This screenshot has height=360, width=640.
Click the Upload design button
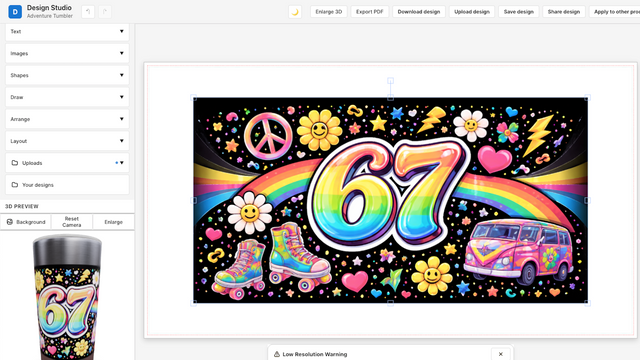472,12
